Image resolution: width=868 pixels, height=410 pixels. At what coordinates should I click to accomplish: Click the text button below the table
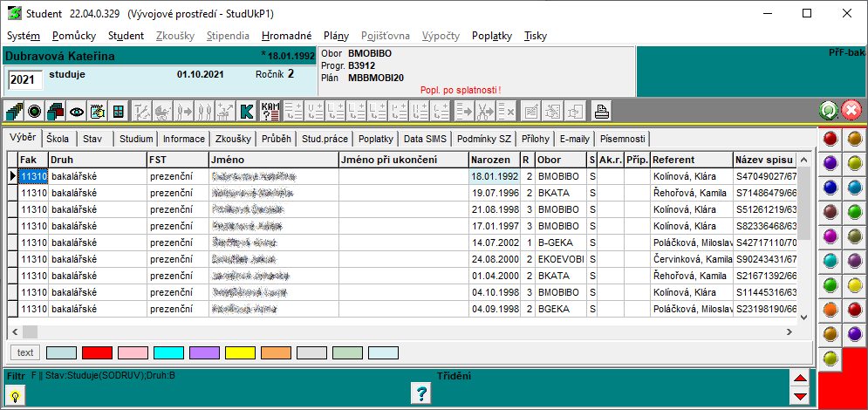click(24, 352)
